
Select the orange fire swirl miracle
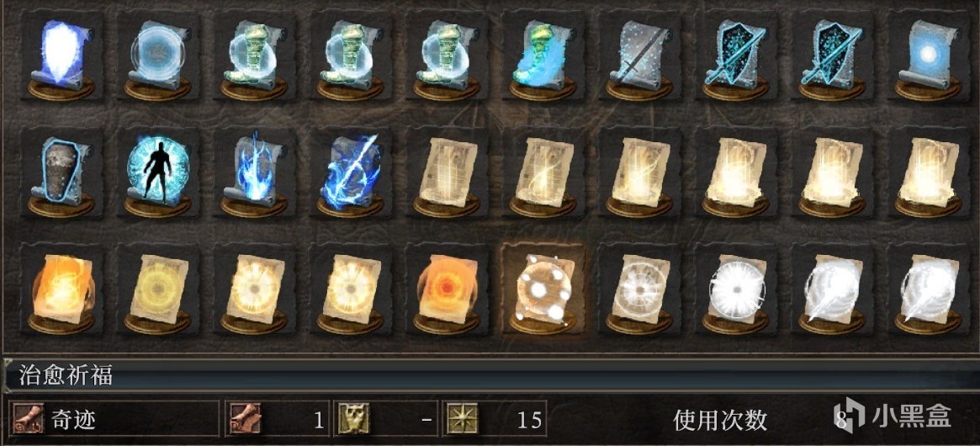click(61, 289)
